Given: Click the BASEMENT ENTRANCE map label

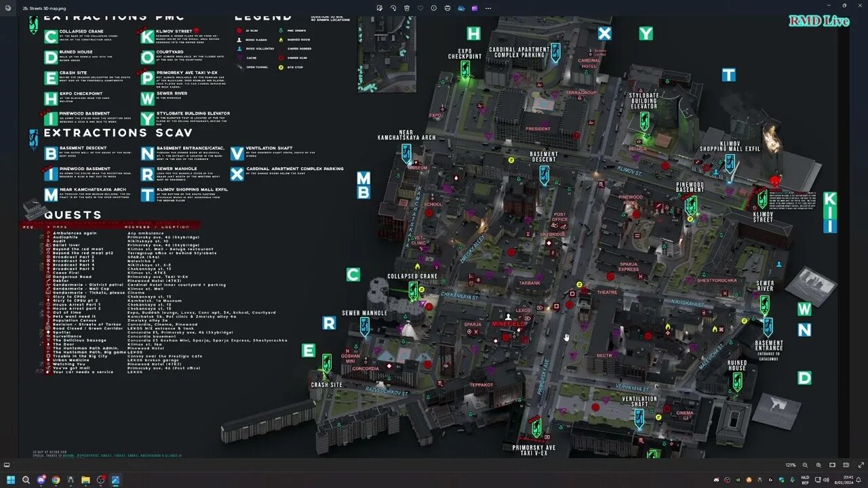Looking at the screenshot, I should coord(769,346).
